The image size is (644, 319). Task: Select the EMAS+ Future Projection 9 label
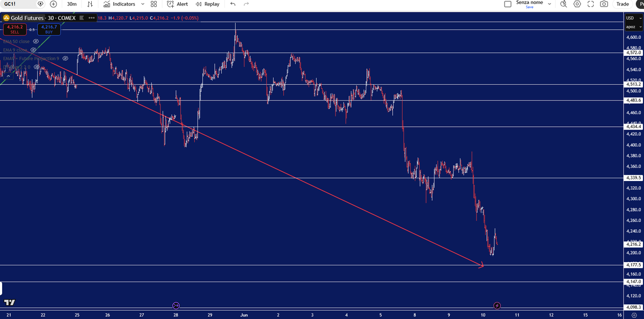click(31, 58)
